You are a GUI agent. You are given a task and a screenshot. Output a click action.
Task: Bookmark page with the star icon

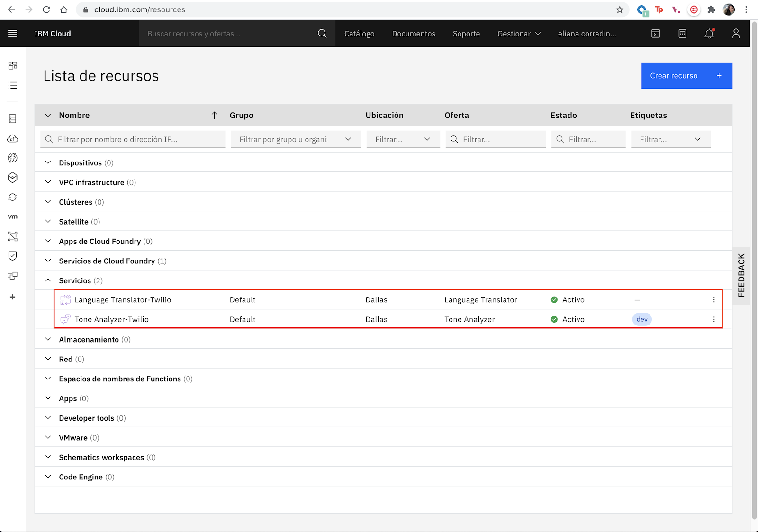tap(620, 9)
